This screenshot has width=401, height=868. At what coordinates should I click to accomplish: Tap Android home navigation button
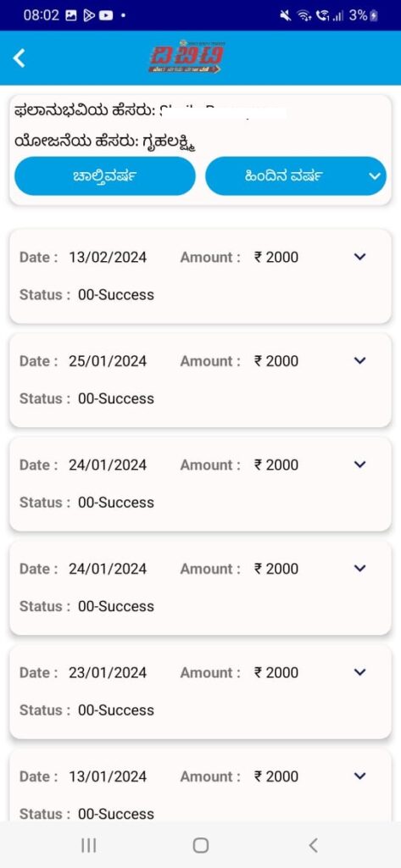[x=200, y=845]
